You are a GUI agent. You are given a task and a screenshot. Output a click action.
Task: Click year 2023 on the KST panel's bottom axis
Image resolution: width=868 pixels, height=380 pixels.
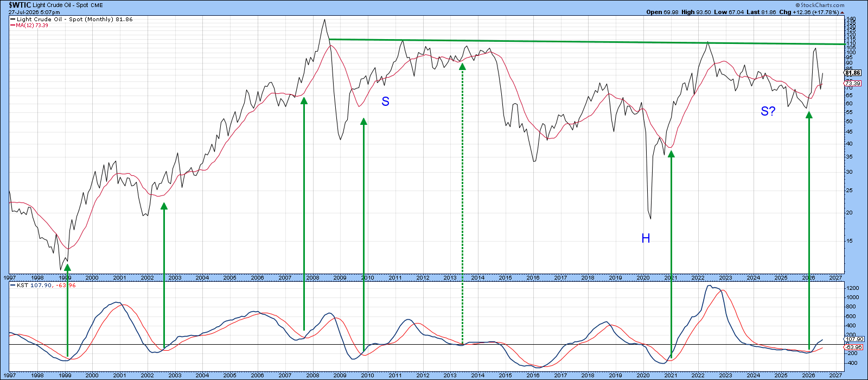(x=726, y=376)
